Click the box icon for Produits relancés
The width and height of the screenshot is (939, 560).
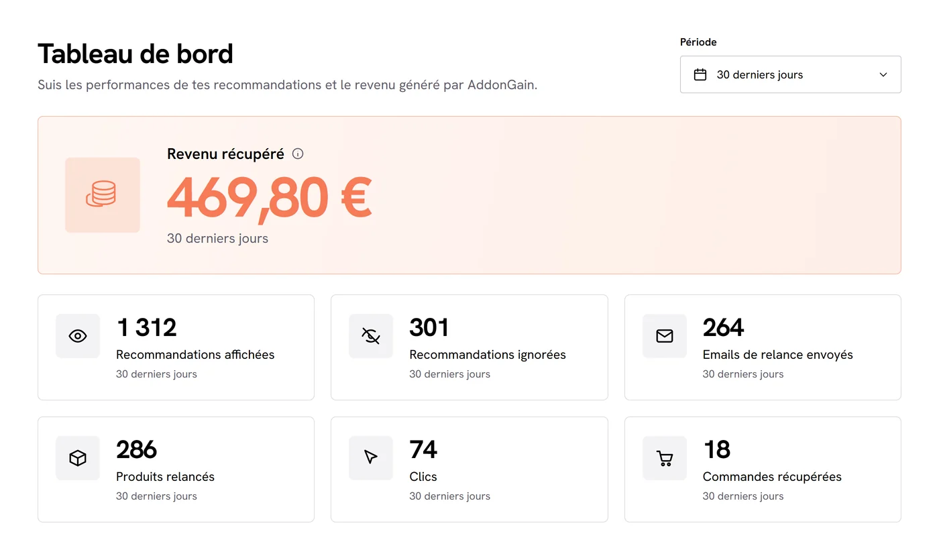[x=78, y=458]
